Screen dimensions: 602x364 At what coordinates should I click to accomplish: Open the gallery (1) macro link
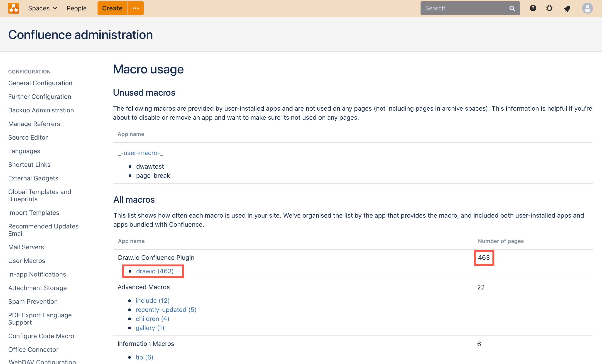[150, 328]
